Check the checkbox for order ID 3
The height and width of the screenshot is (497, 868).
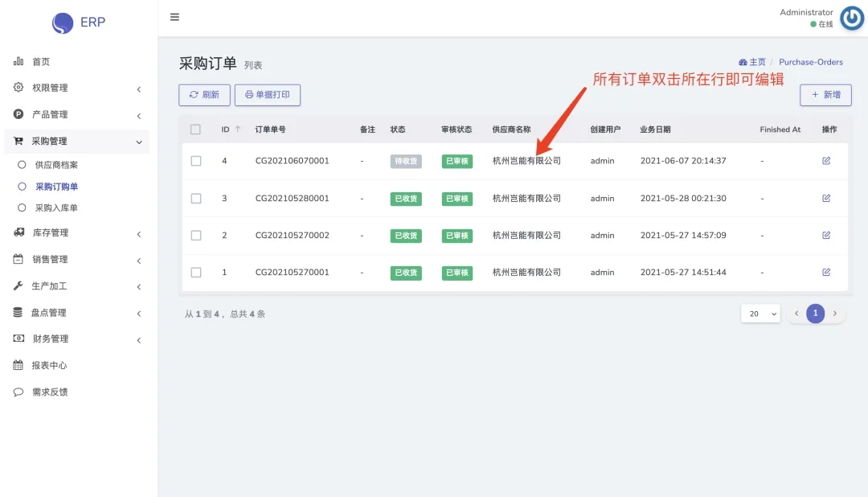tap(195, 198)
